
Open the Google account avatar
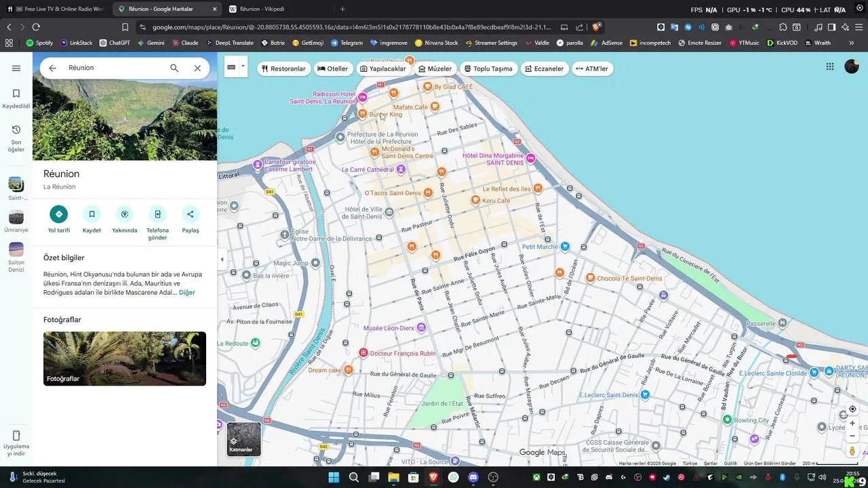click(852, 66)
